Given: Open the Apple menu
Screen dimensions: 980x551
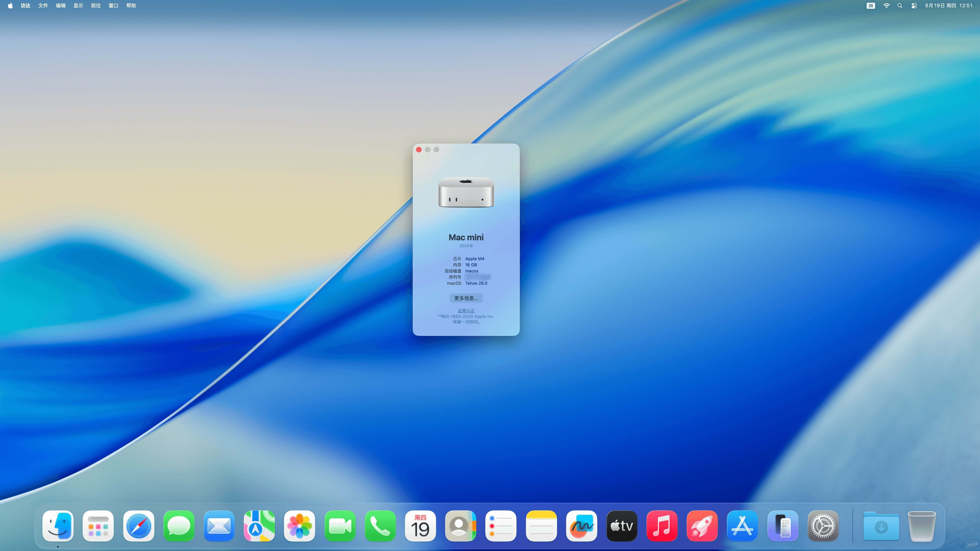Looking at the screenshot, I should point(10,5).
